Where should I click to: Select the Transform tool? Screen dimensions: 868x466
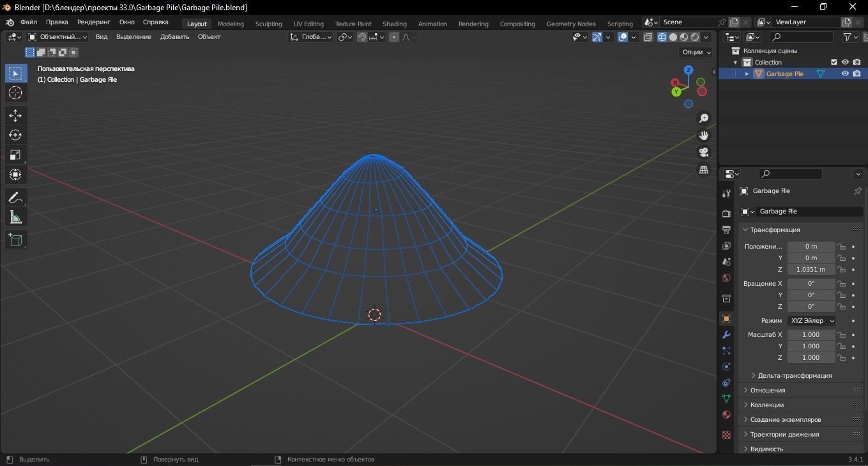pyautogui.click(x=15, y=175)
